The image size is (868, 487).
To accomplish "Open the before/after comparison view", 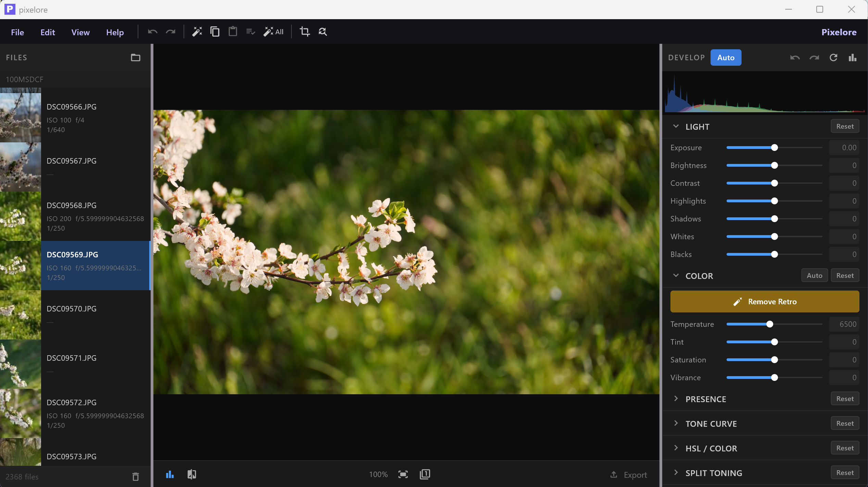I will 191,474.
